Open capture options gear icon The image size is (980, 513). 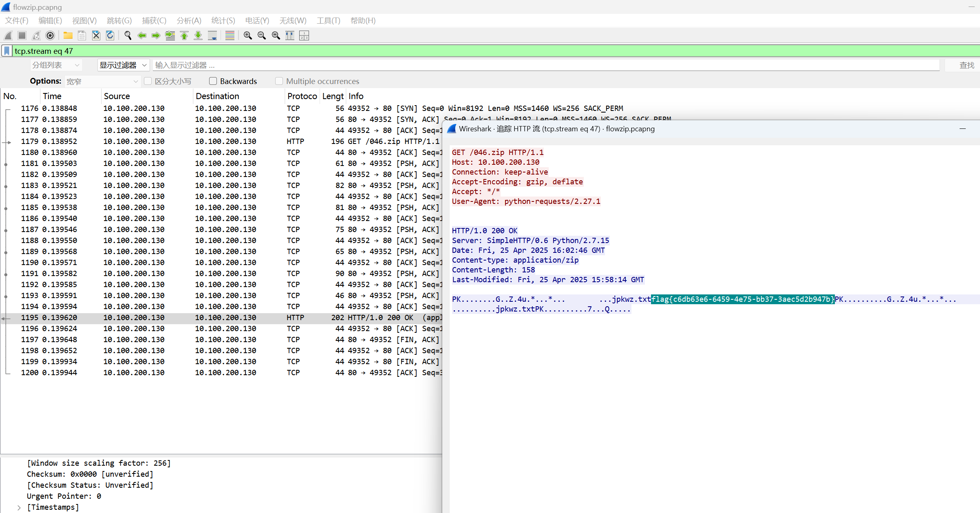tap(50, 36)
